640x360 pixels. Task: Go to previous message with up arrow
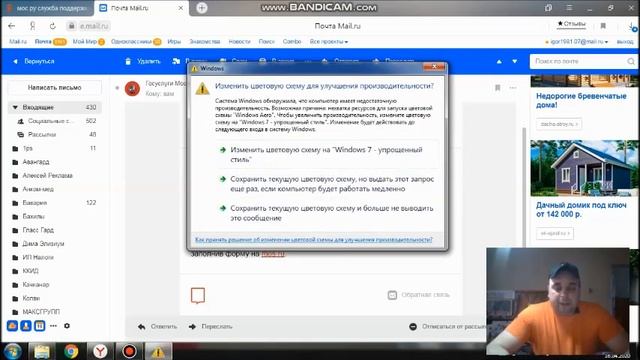click(499, 61)
